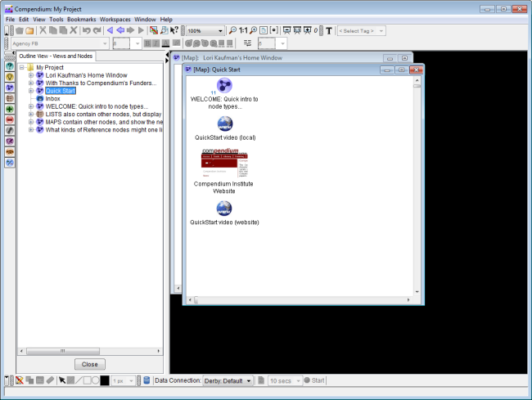Click the solid blue left arrow icon
Screen dimensions: 532x400
(x=120, y=30)
